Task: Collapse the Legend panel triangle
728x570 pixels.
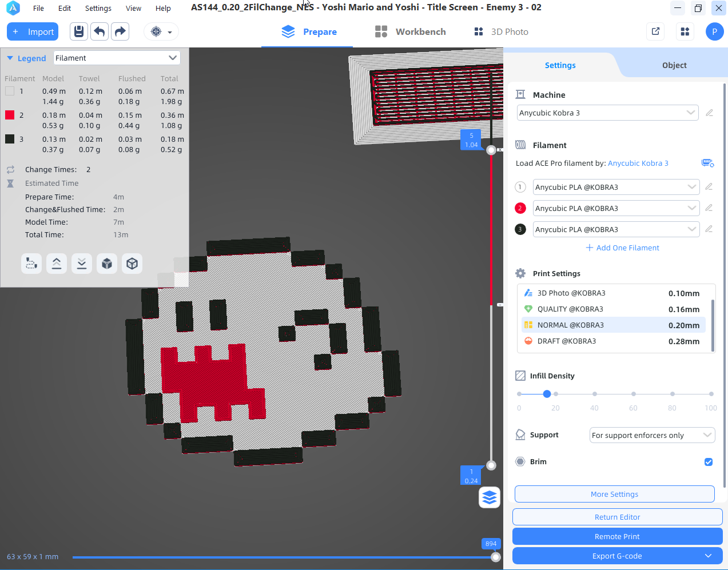Action: click(x=10, y=58)
